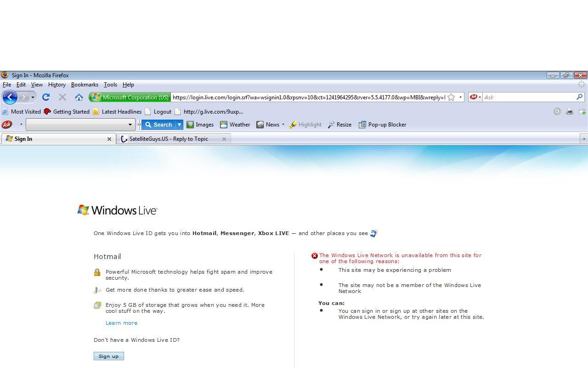Viewport: 588px width, 368px height.
Task: Switch to the Sign In tab
Action: pos(58,138)
